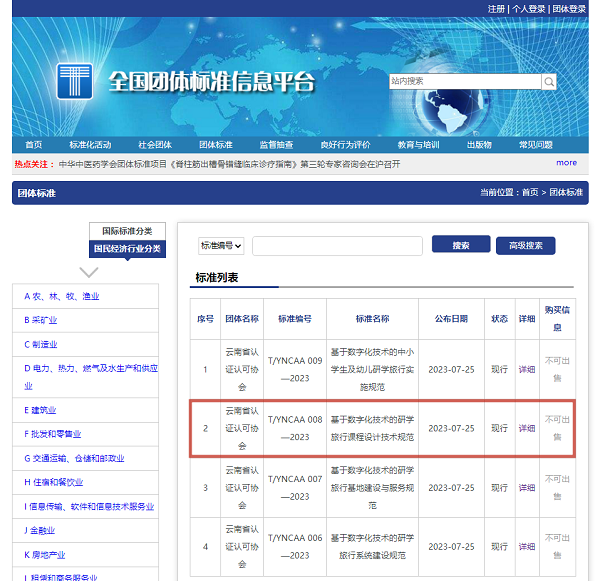
Task: Select category E 建筑业
Action: 40,410
